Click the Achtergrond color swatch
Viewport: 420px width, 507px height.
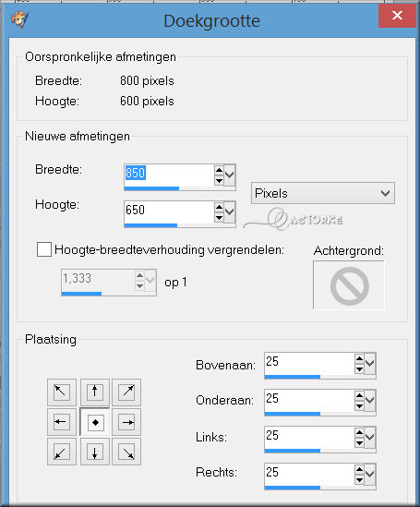click(349, 285)
